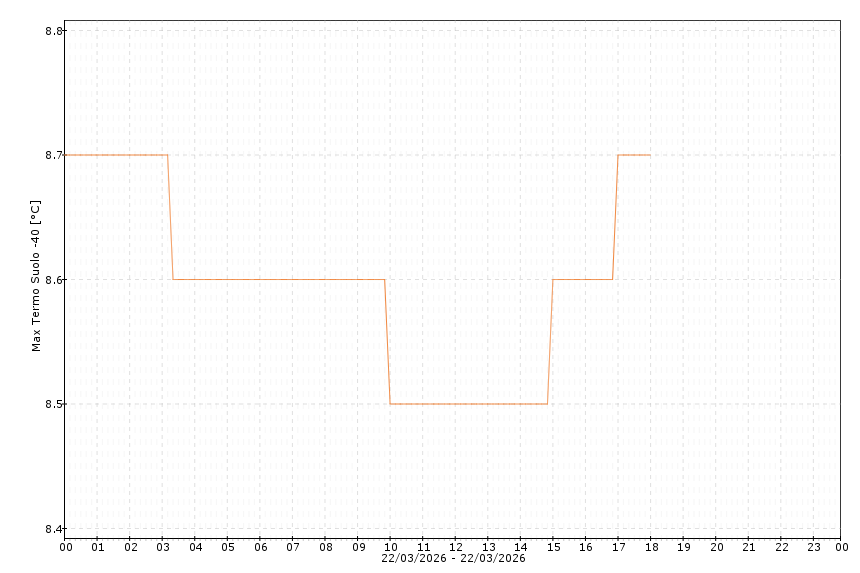Viewport: 860px width, 573px height.
Task: Click the orange line's 8.5 plateau segment
Action: pos(468,404)
